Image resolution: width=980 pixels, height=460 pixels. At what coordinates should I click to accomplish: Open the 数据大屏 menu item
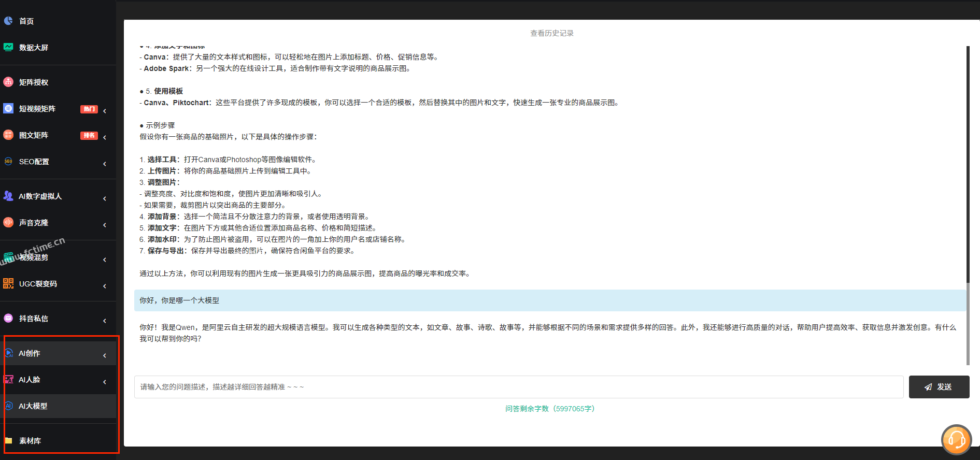point(58,47)
